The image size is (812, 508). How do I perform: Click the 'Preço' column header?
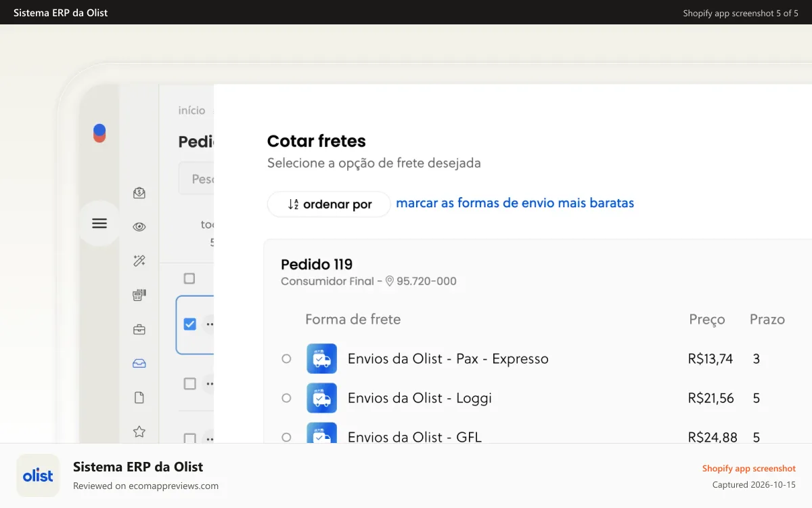pos(707,320)
